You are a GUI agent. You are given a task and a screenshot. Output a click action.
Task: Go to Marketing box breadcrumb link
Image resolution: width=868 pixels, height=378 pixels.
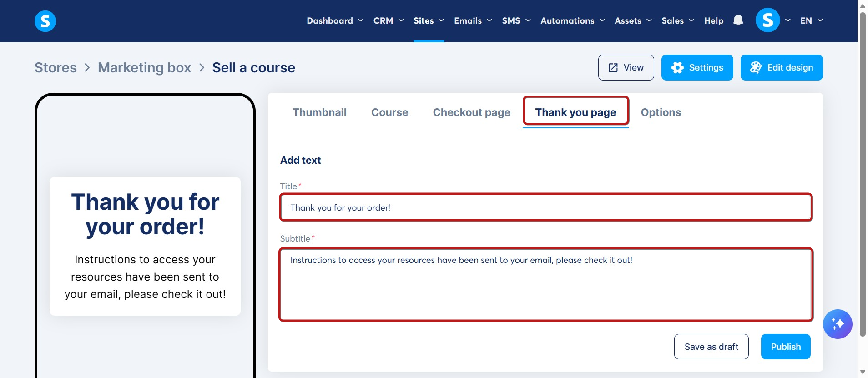[x=144, y=68]
